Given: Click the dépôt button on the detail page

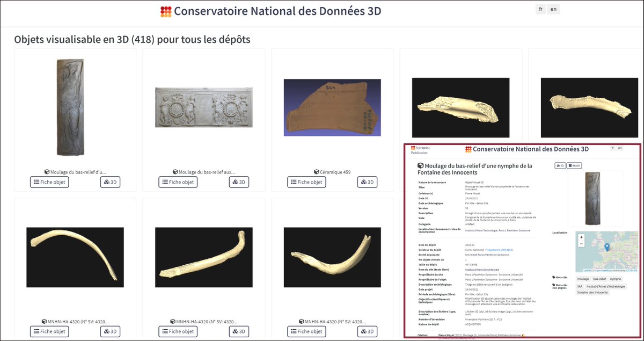Looking at the screenshot, I should (x=575, y=165).
